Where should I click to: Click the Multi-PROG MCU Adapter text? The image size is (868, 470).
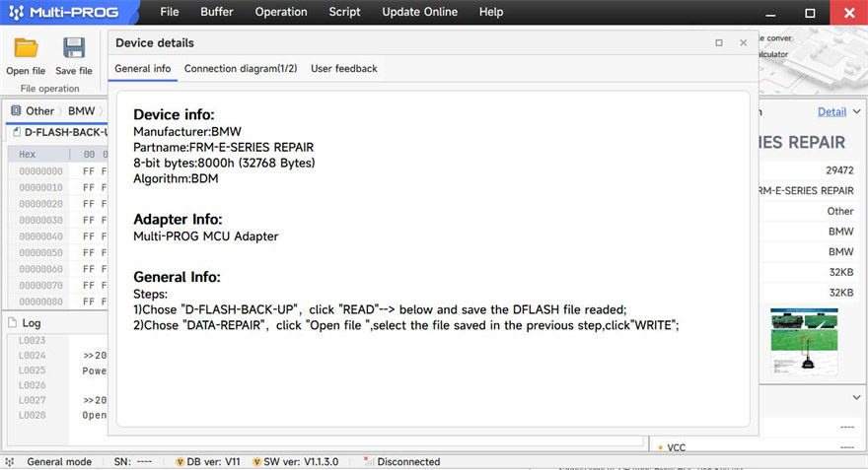click(x=205, y=236)
